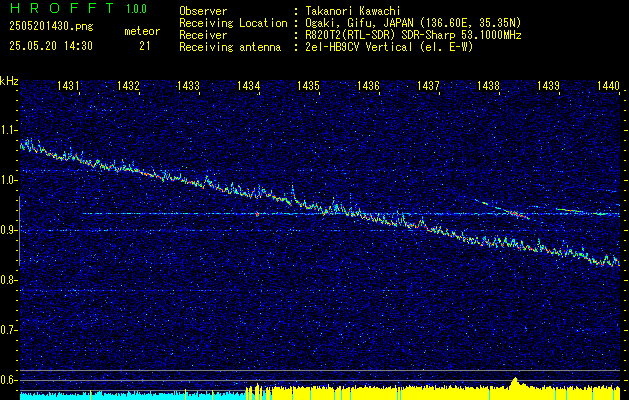Click the 1433 time marker

click(189, 85)
